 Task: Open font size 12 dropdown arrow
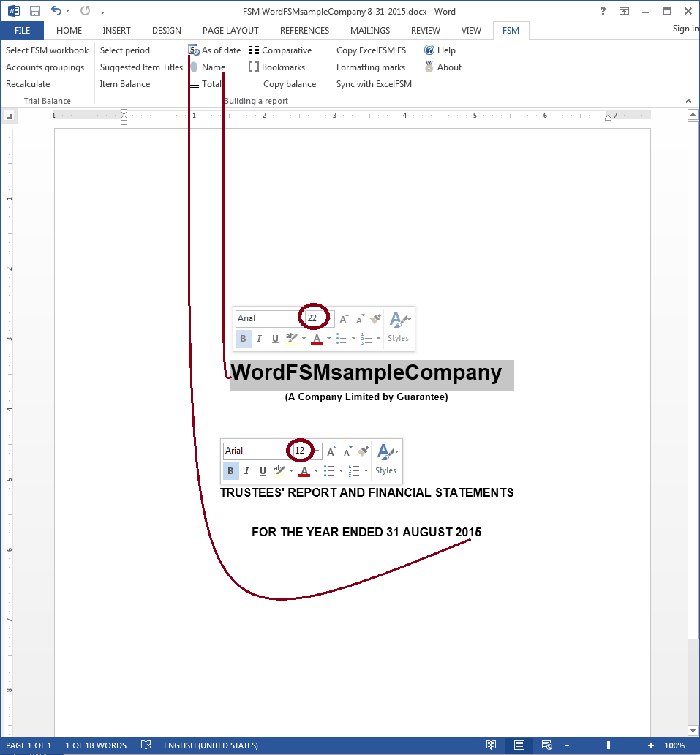point(317,451)
